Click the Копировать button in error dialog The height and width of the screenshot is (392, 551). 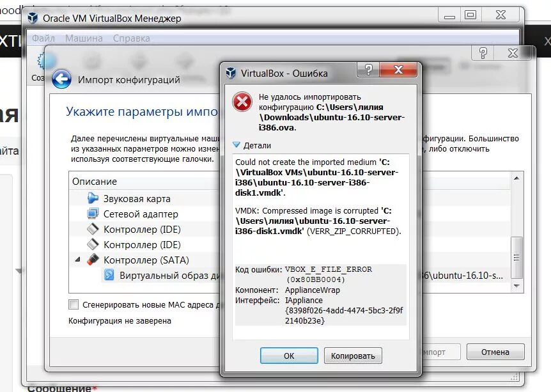353,356
